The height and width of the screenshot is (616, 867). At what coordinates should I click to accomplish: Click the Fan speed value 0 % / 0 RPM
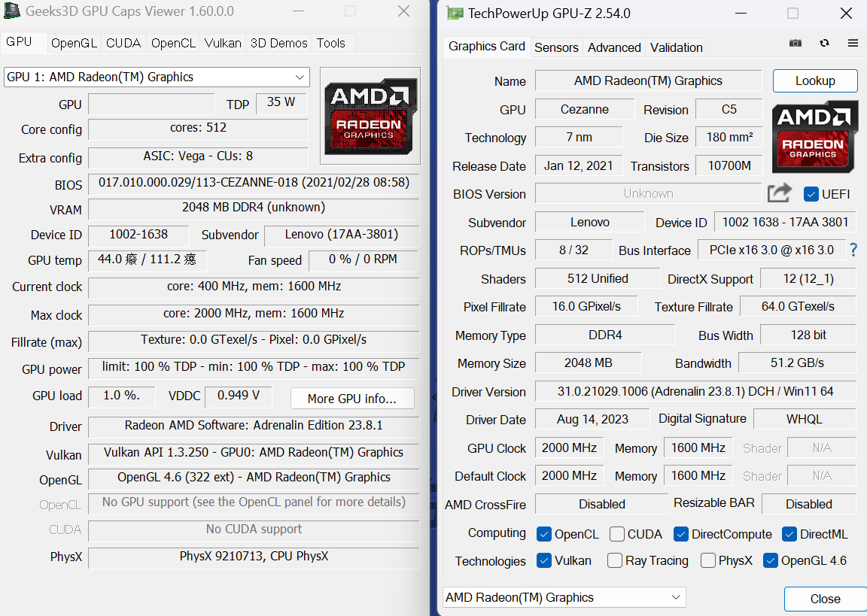point(364,260)
